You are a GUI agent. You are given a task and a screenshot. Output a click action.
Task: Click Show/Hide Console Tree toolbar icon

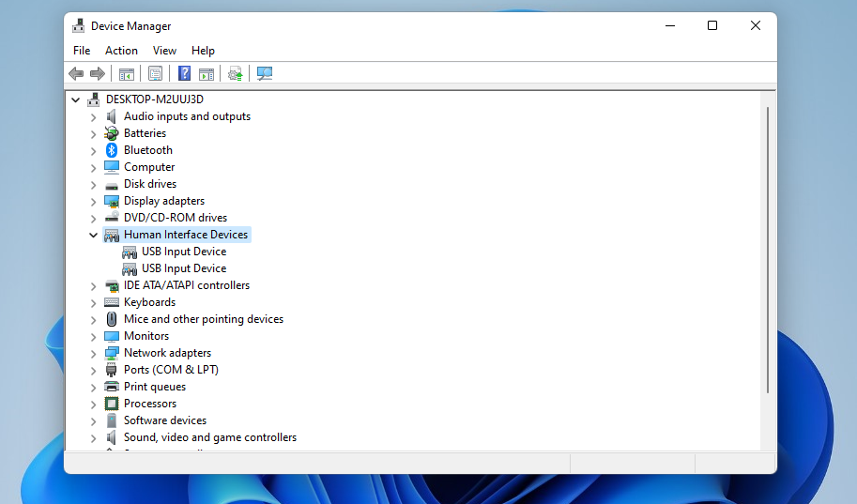click(126, 73)
